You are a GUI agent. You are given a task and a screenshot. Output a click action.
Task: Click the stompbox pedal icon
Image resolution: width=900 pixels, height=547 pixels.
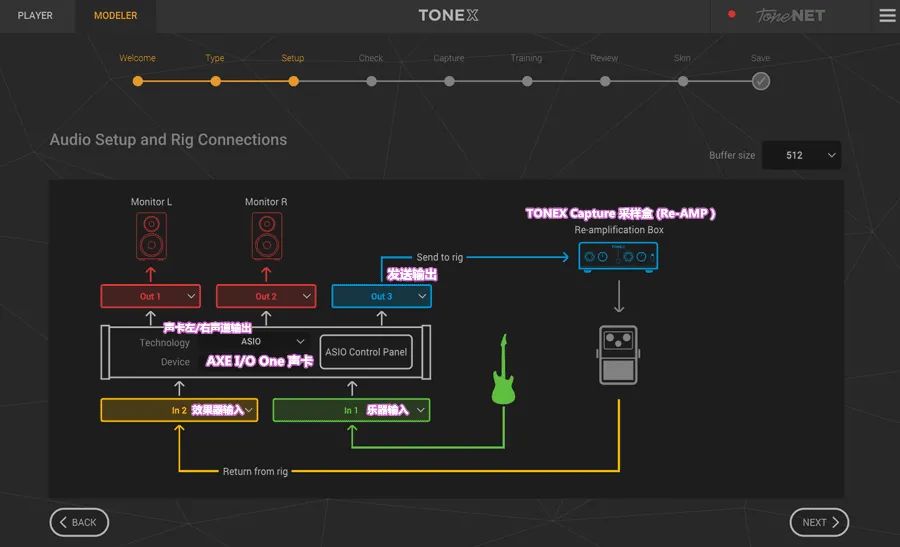(x=618, y=355)
